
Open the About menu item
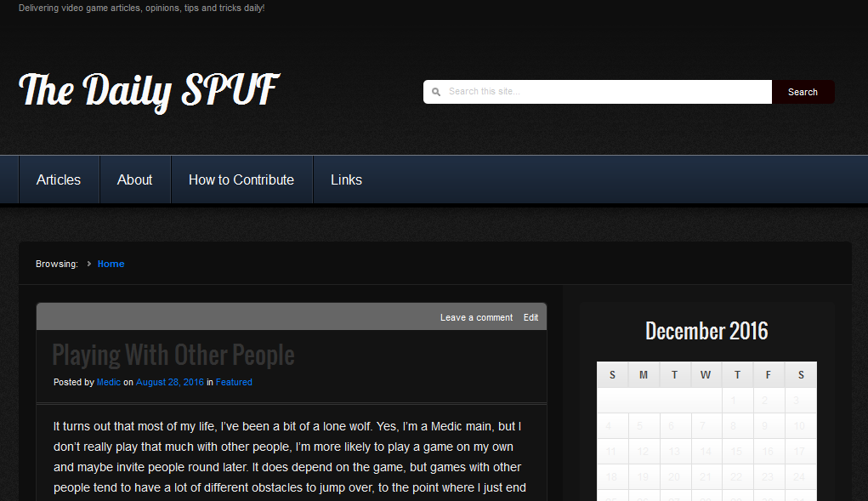(134, 180)
